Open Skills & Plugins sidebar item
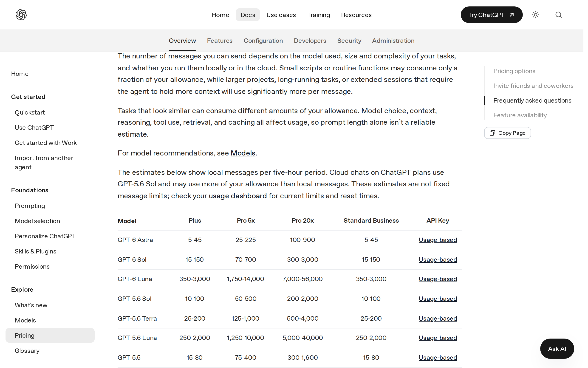 [35, 251]
